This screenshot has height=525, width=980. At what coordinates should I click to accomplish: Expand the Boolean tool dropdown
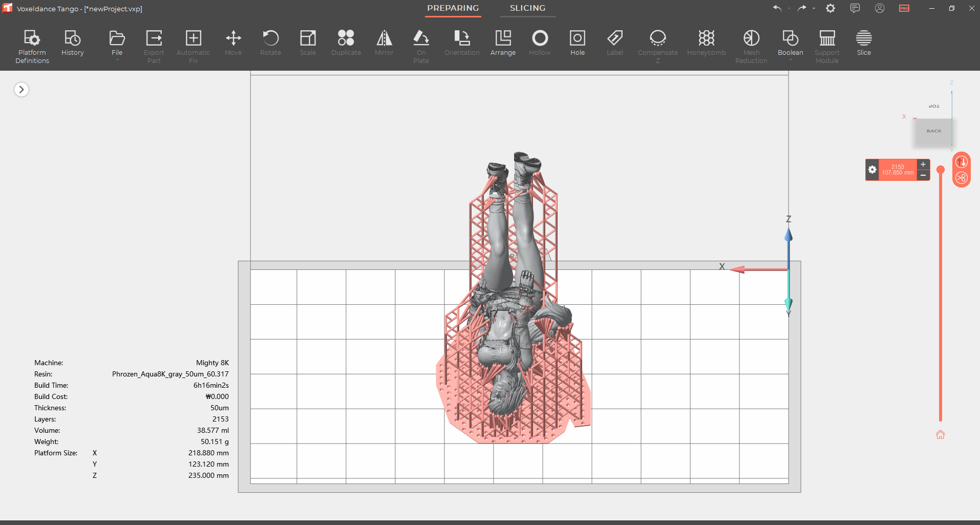pyautogui.click(x=790, y=60)
